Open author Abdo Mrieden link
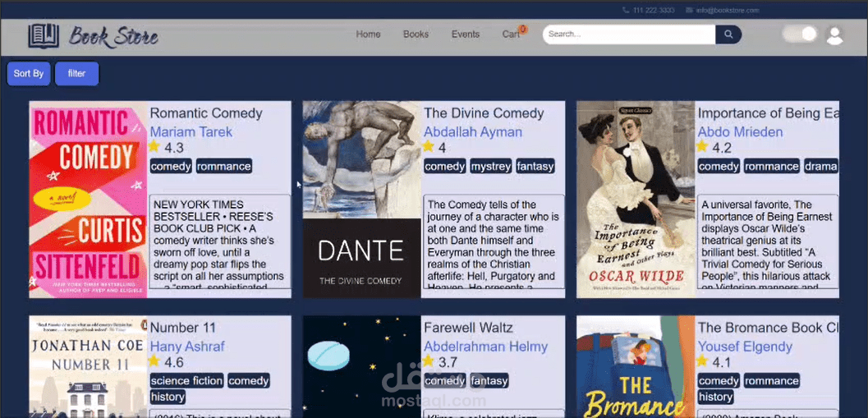Image resolution: width=868 pixels, height=418 pixels. point(740,132)
